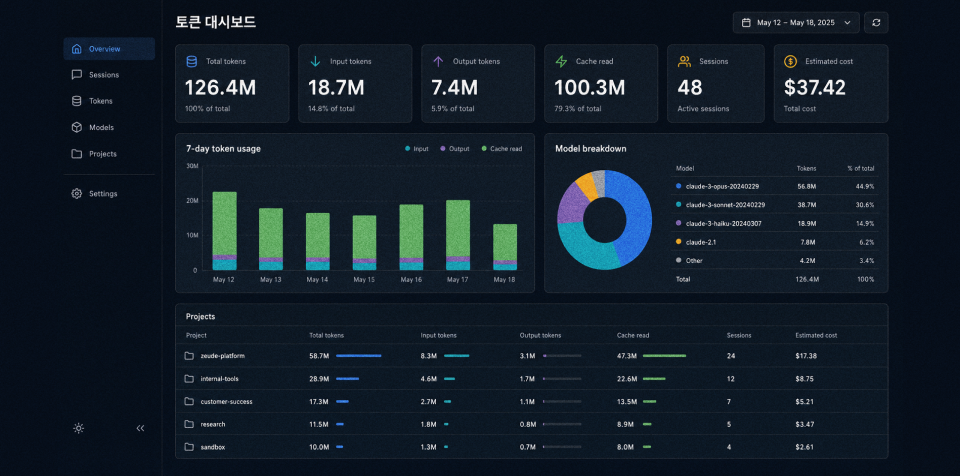Toggle light theme with the sun icon
Screen dimensions: 960x476
pyautogui.click(x=78, y=428)
